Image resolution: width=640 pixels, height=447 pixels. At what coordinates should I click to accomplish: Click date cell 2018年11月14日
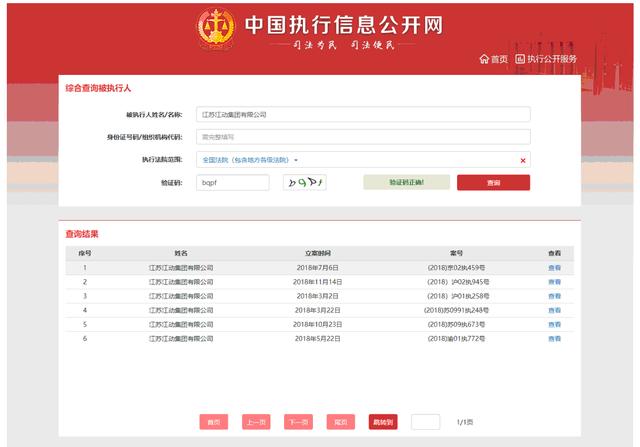coord(318,282)
